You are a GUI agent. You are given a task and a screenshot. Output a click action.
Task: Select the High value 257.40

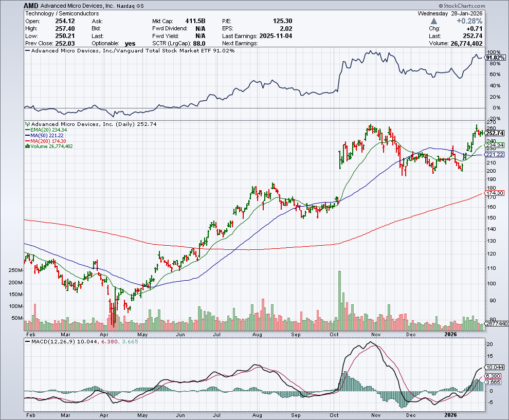click(65, 29)
